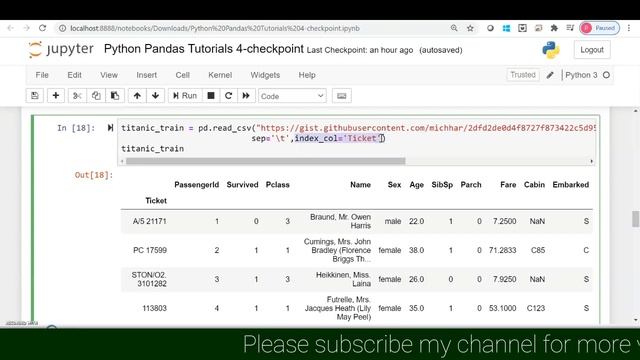640x360 pixels.
Task: Bookmark this page with star icon
Action: tap(470, 28)
